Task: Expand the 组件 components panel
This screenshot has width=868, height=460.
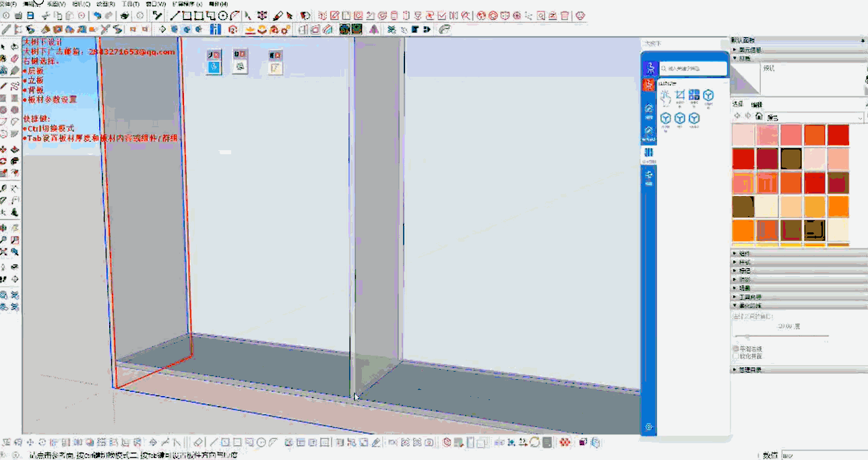Action: [745, 254]
